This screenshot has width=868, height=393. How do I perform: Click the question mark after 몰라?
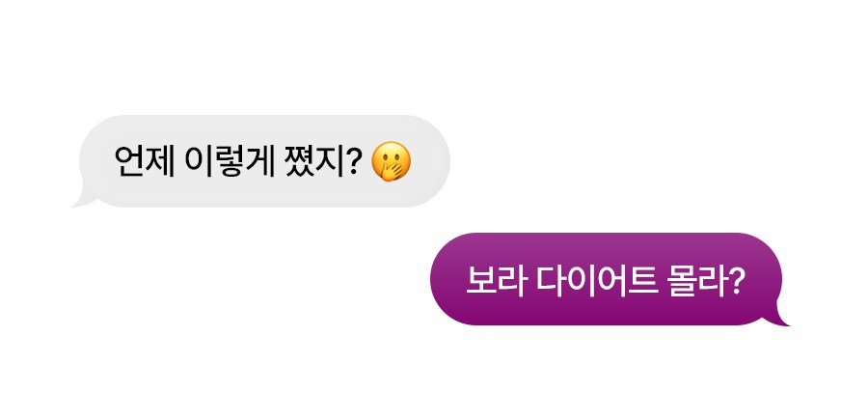pyautogui.click(x=734, y=281)
